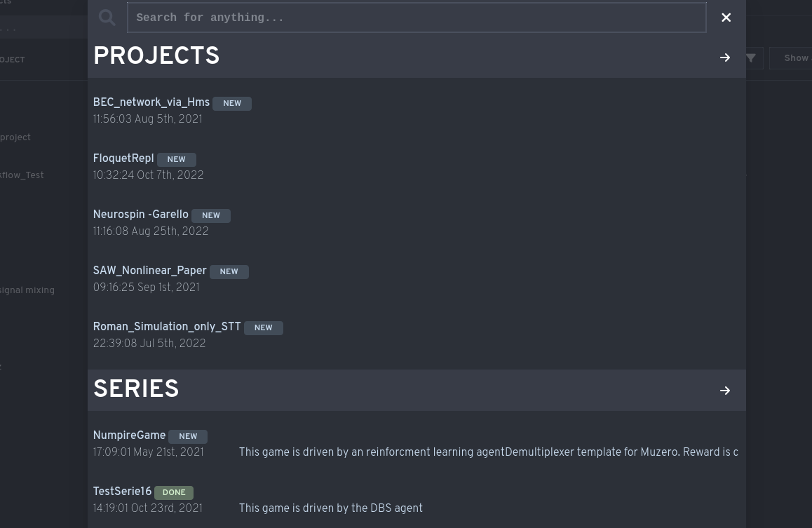
Task: Click the Show button at top right
Action: tap(796, 58)
